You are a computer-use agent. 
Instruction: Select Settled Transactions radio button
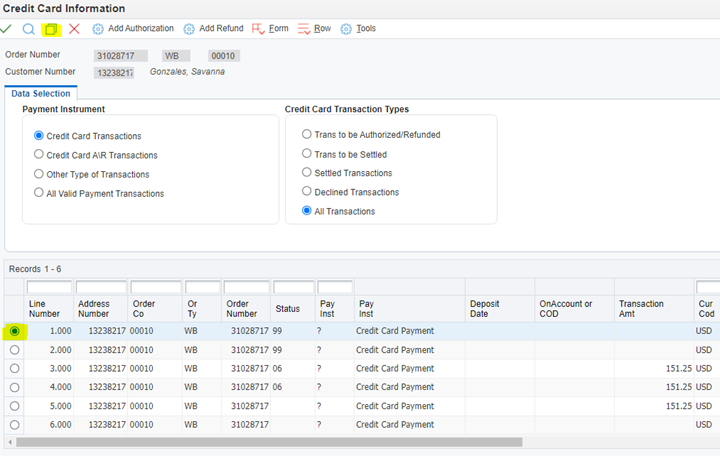pos(306,172)
